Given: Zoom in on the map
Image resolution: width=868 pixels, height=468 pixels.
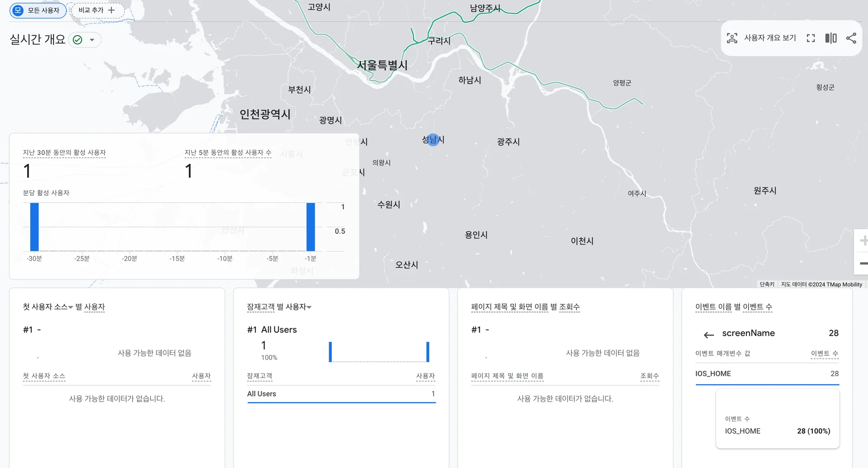Looking at the screenshot, I should click(863, 241).
